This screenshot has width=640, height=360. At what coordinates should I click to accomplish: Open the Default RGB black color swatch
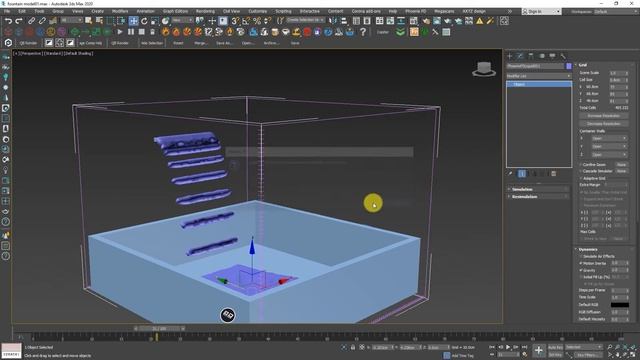620,305
